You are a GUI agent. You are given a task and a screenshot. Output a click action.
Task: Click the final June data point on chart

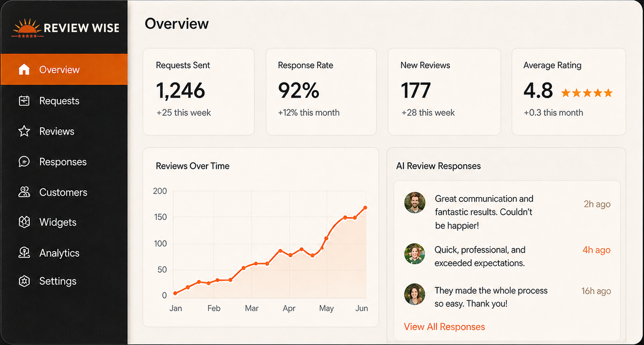[x=365, y=208]
